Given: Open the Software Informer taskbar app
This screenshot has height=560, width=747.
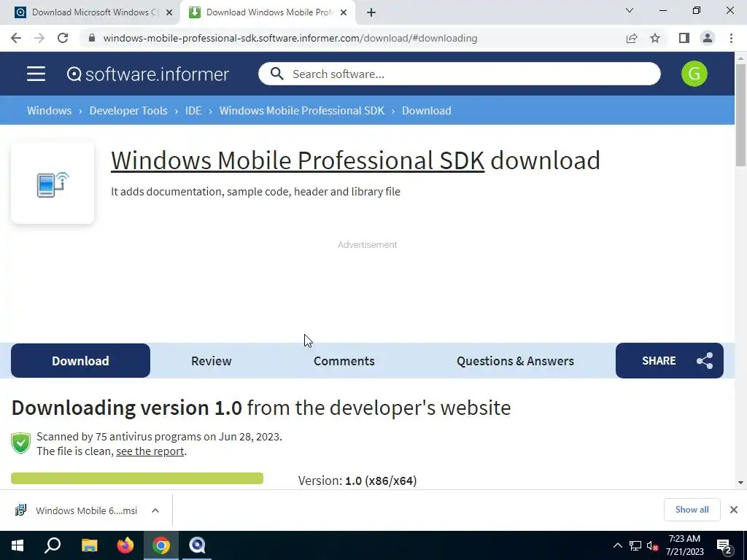Looking at the screenshot, I should (x=197, y=545).
